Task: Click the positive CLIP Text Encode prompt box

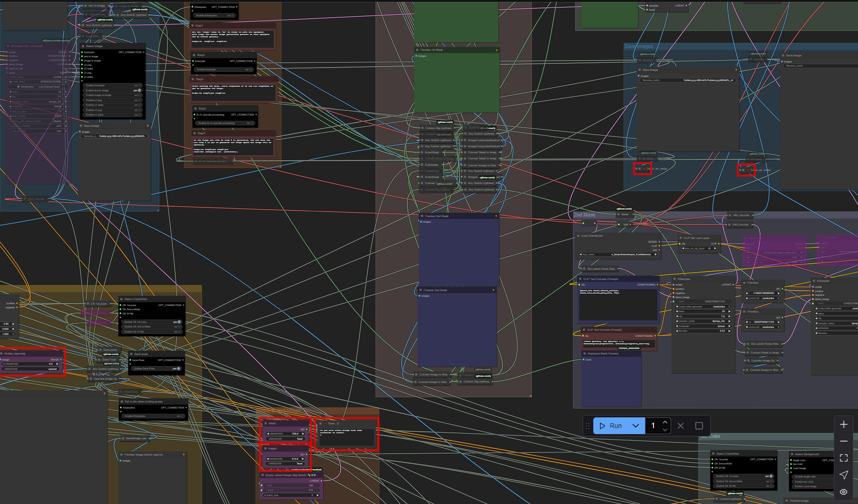Action: tap(618, 304)
